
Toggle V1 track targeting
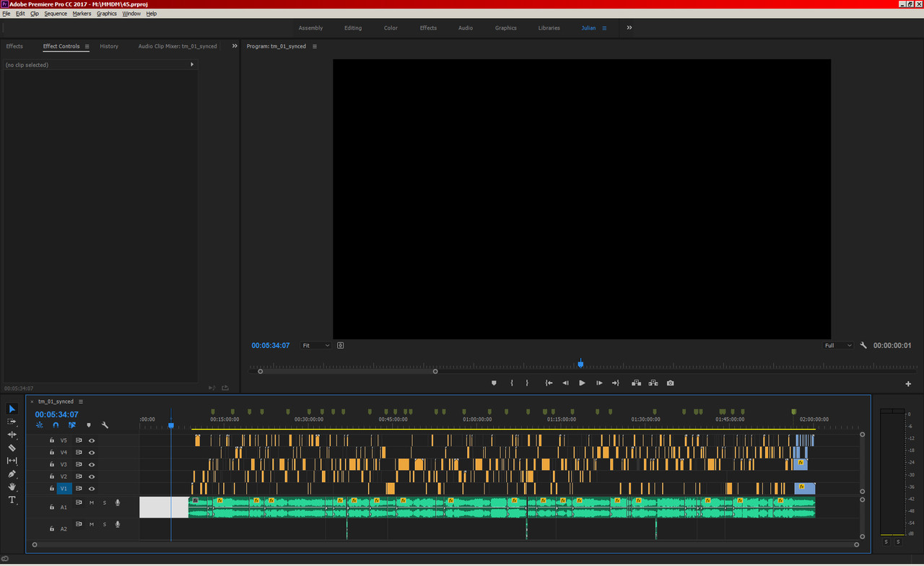point(64,489)
